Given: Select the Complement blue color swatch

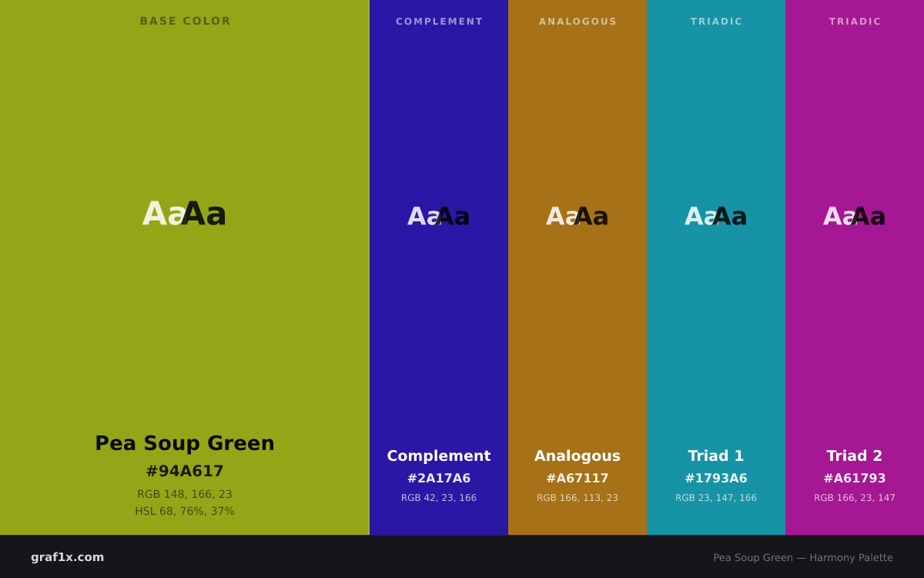Looking at the screenshot, I should 439,267.
